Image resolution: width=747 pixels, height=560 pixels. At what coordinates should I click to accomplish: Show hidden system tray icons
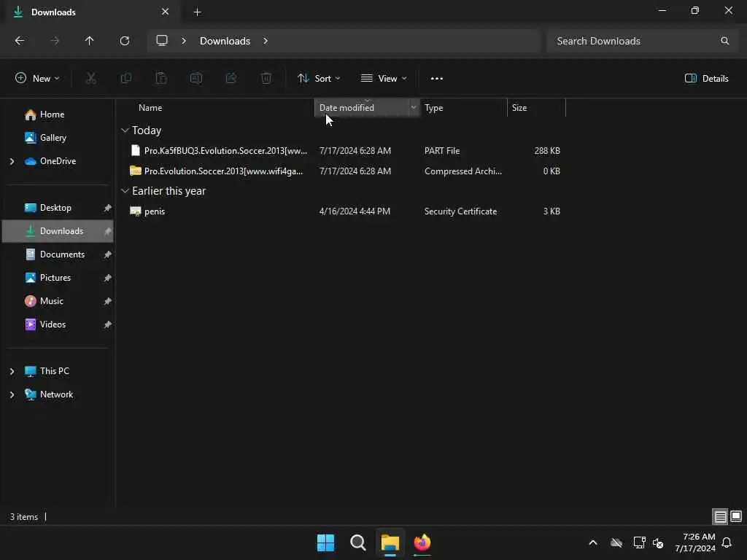click(x=593, y=542)
